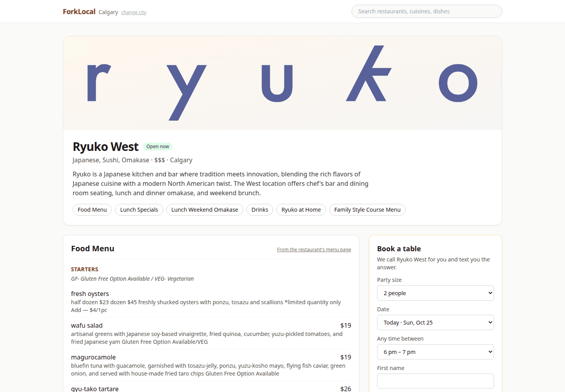The image size is (565, 392).
Task: Click the fresh oysters item
Action: click(211, 301)
